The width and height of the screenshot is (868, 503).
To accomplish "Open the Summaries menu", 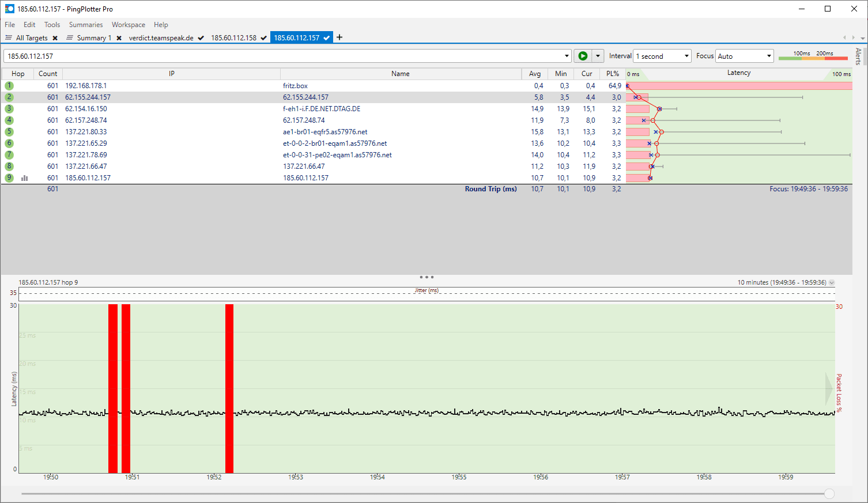I will [x=86, y=25].
